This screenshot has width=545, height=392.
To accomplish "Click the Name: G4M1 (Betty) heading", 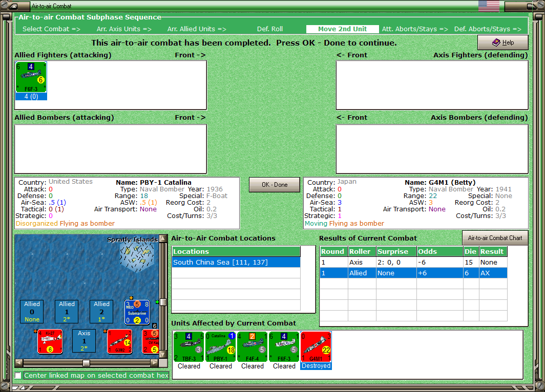I will 440,182.
